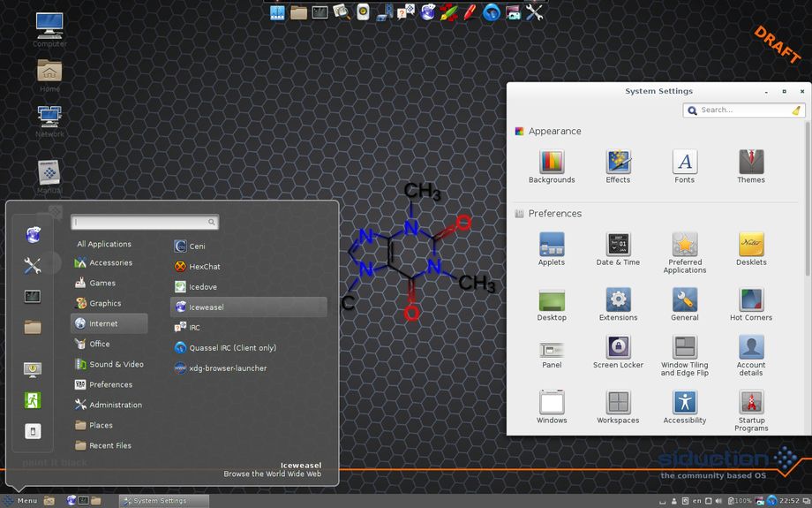812x508 pixels.
Task: Launch HexChat from the Internet list
Action: click(204, 266)
